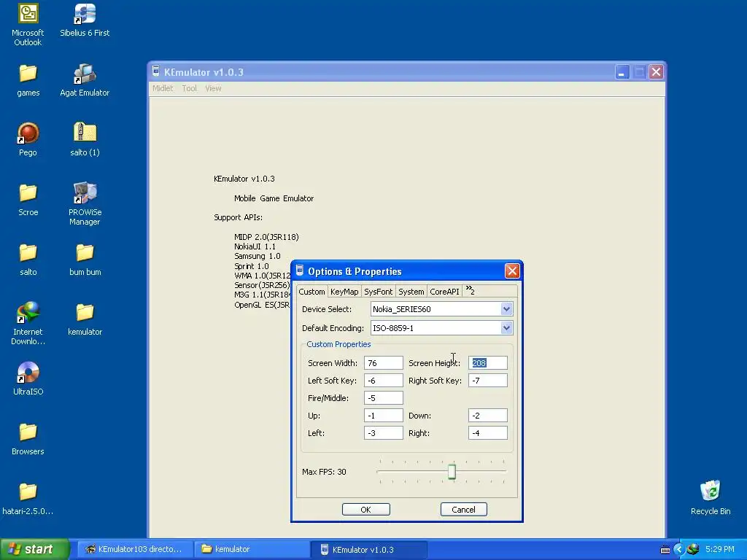Open the Default Encoding dropdown

point(506,327)
